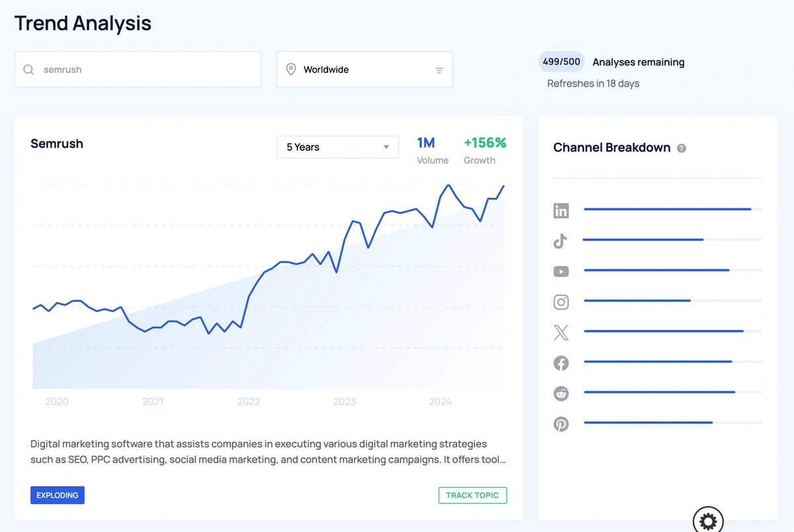Click the Channel Breakdown help icon
The width and height of the screenshot is (794, 532).
(682, 148)
